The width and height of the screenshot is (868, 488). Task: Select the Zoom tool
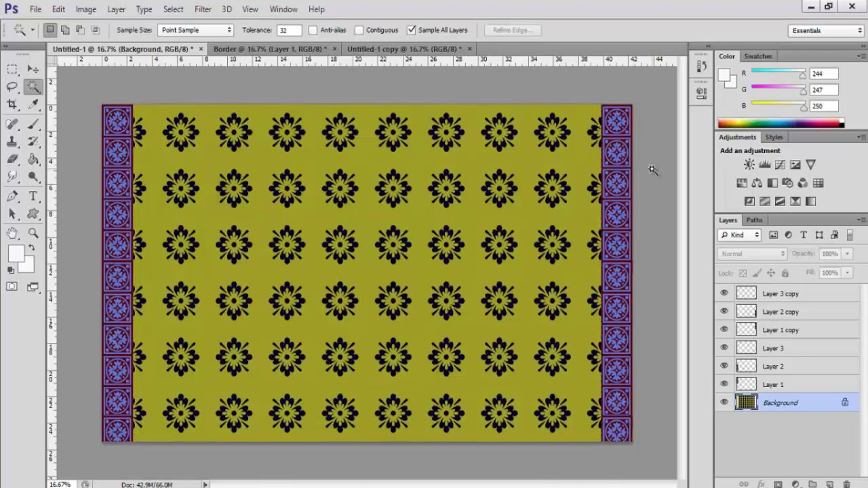pos(33,234)
